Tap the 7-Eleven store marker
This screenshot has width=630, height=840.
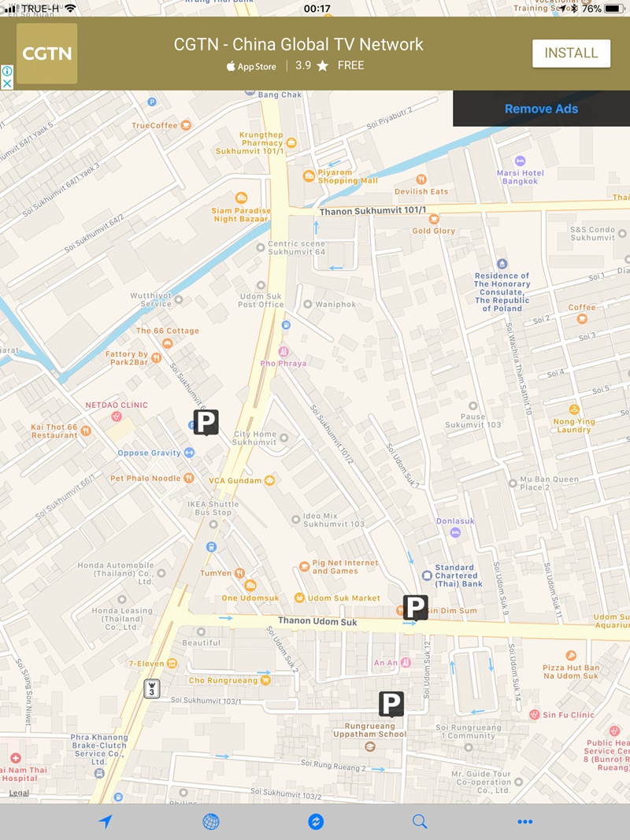pos(172,664)
